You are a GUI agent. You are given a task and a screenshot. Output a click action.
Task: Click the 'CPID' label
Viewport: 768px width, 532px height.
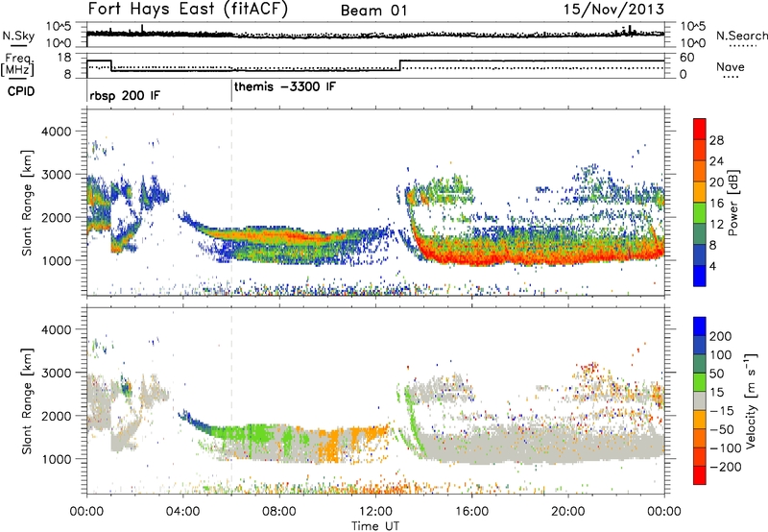pyautogui.click(x=21, y=91)
